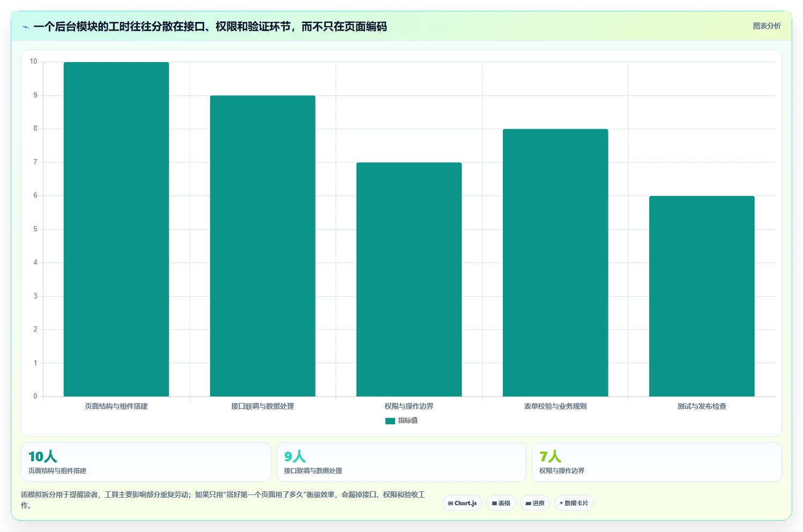Image resolution: width=803 pixels, height=532 pixels.
Task: Click the teal legend color swatch
Action: click(390, 421)
